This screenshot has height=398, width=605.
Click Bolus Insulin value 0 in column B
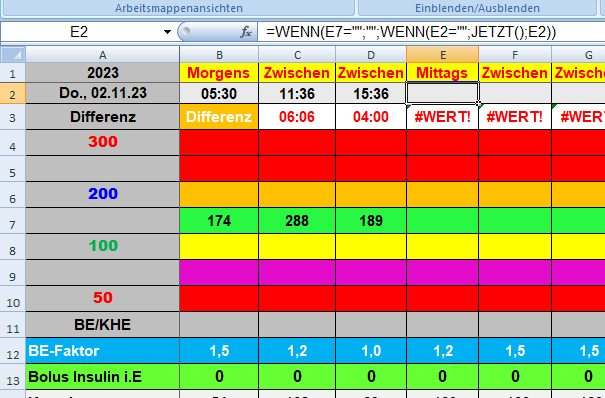[x=219, y=376]
